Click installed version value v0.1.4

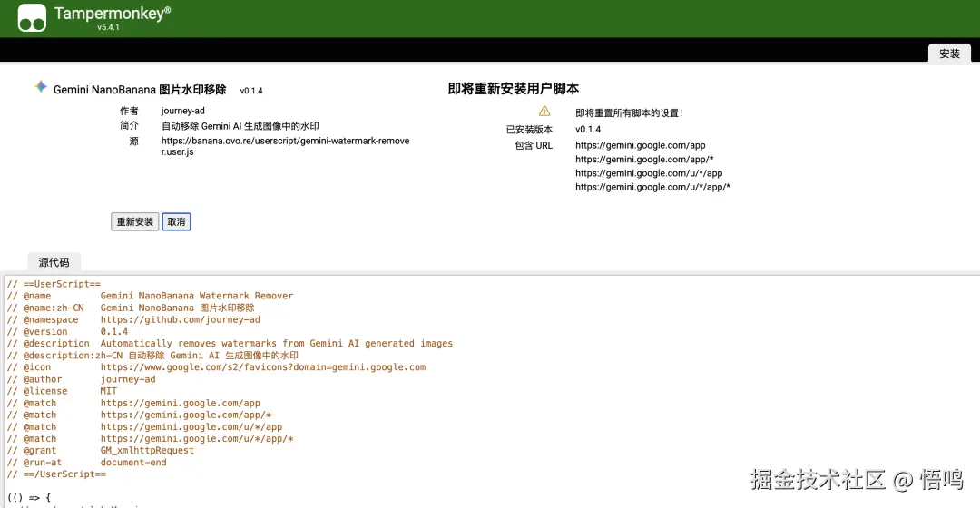click(588, 130)
